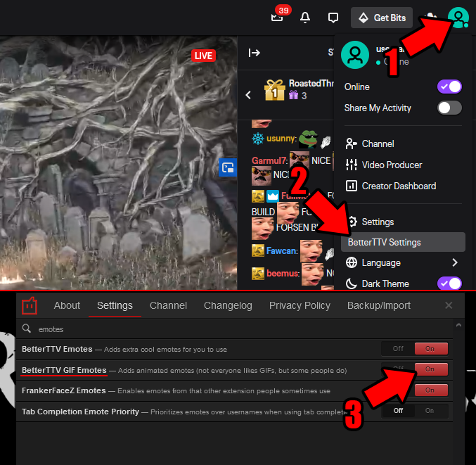Click the FrankerFaceZ Emotes label

(x=64, y=390)
